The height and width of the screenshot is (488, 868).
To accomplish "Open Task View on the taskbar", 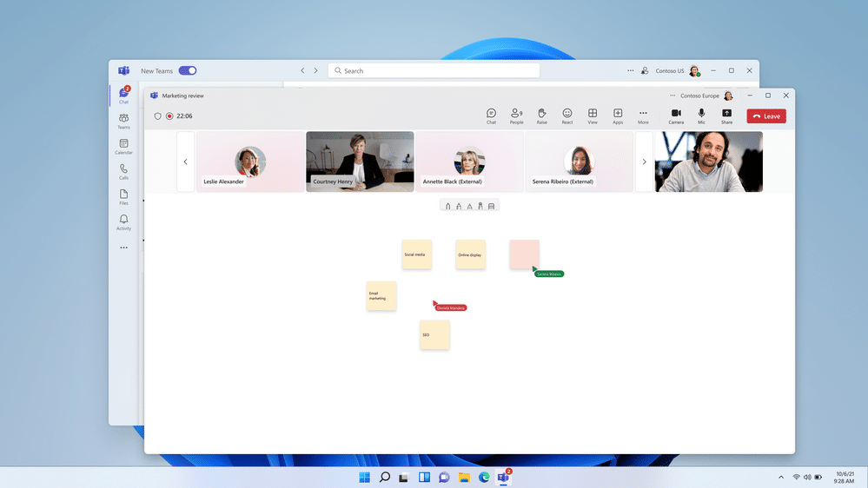I will click(x=403, y=477).
